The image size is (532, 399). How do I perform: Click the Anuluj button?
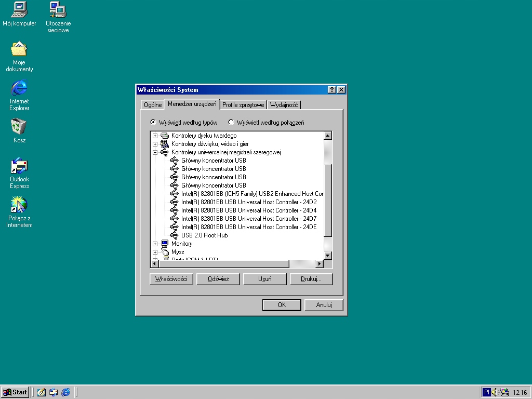(x=324, y=304)
